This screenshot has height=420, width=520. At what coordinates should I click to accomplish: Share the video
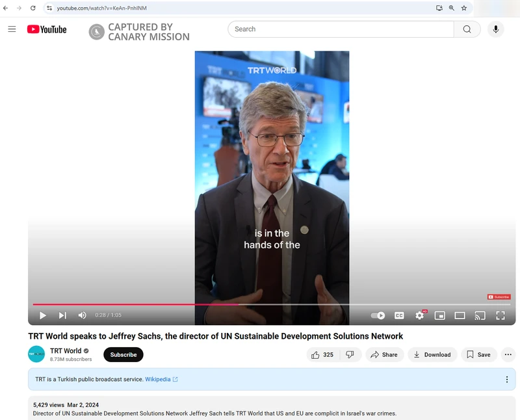click(x=384, y=354)
